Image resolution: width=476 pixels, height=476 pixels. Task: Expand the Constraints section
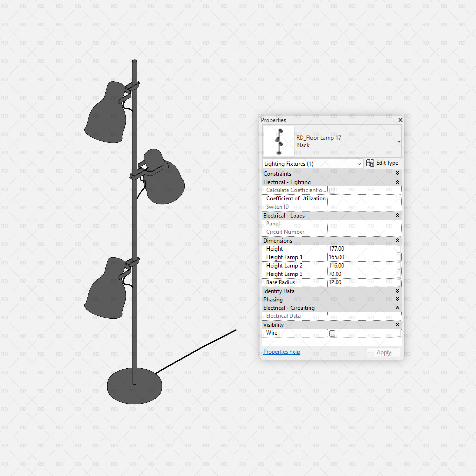398,173
